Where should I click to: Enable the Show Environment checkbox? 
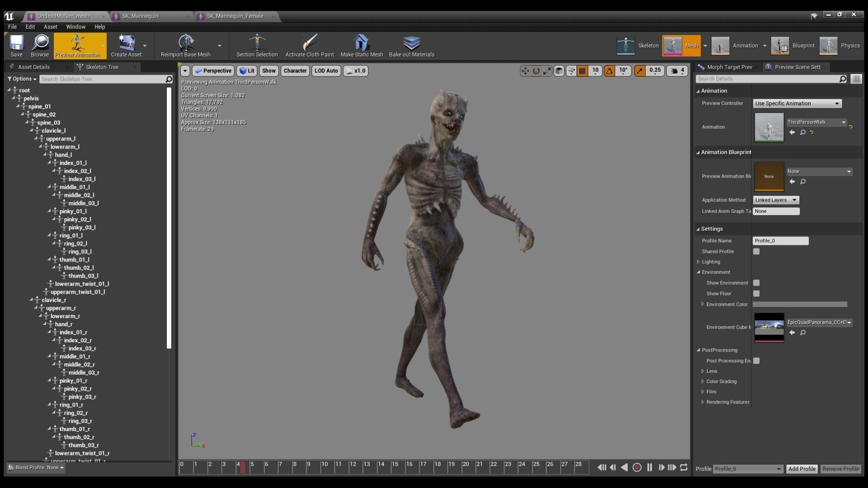click(x=756, y=283)
